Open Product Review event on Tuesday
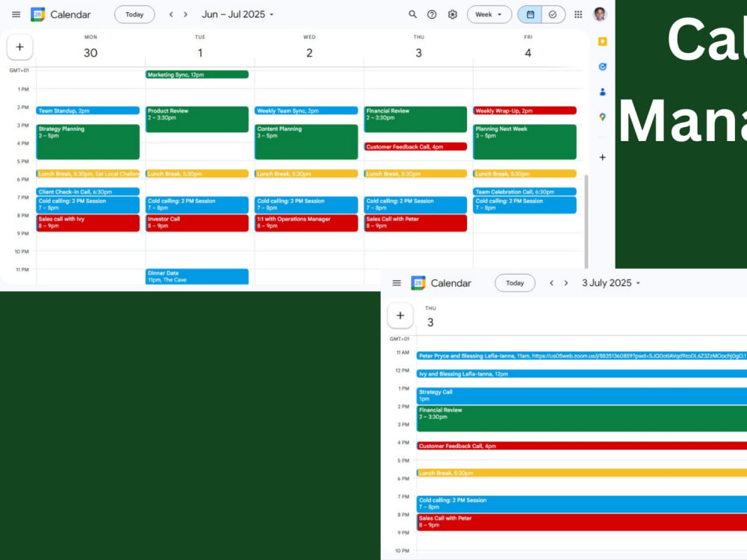The height and width of the screenshot is (560, 747). [196, 119]
